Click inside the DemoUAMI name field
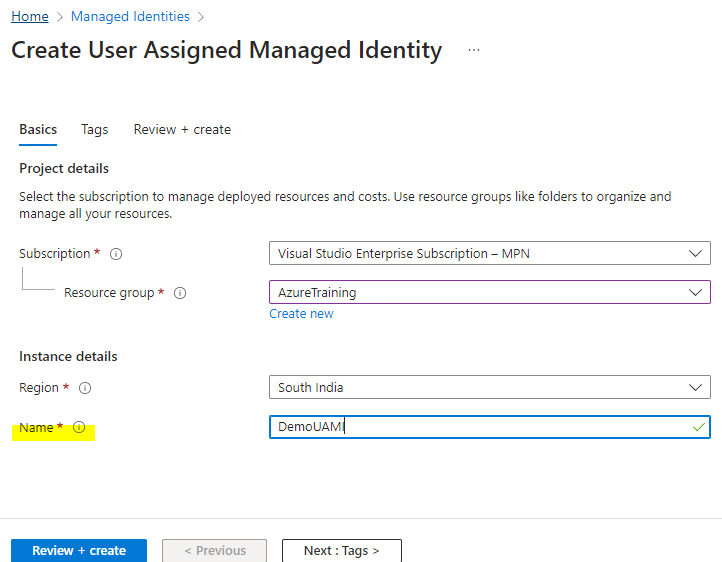Viewport: 722px width, 562px height. pos(489,427)
